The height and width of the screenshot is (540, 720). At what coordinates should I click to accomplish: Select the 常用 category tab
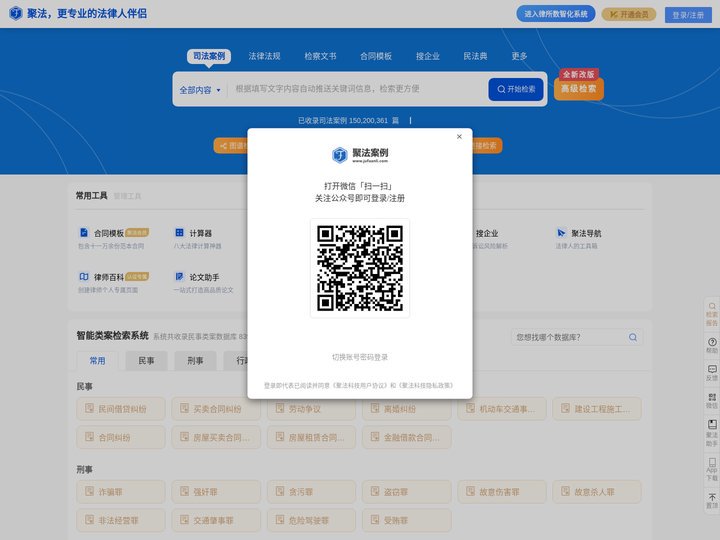pyautogui.click(x=97, y=360)
